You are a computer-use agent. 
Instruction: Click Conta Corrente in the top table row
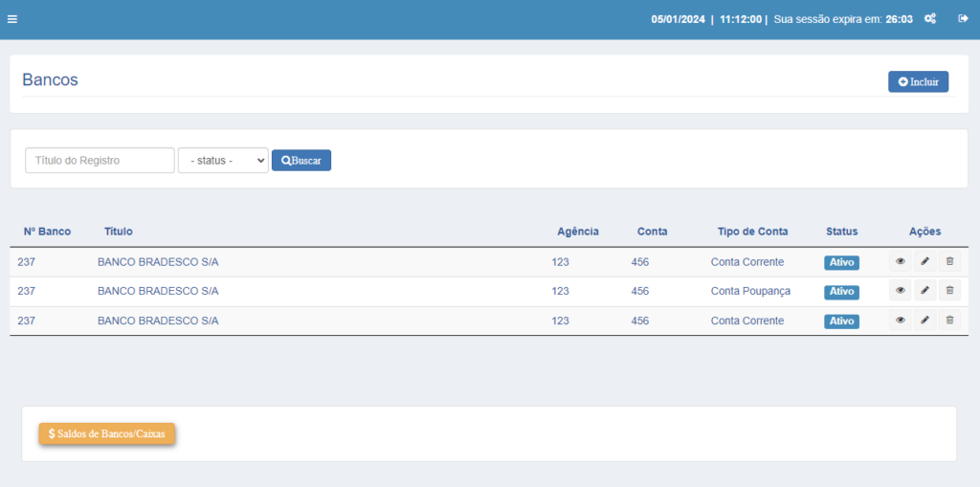[747, 262]
